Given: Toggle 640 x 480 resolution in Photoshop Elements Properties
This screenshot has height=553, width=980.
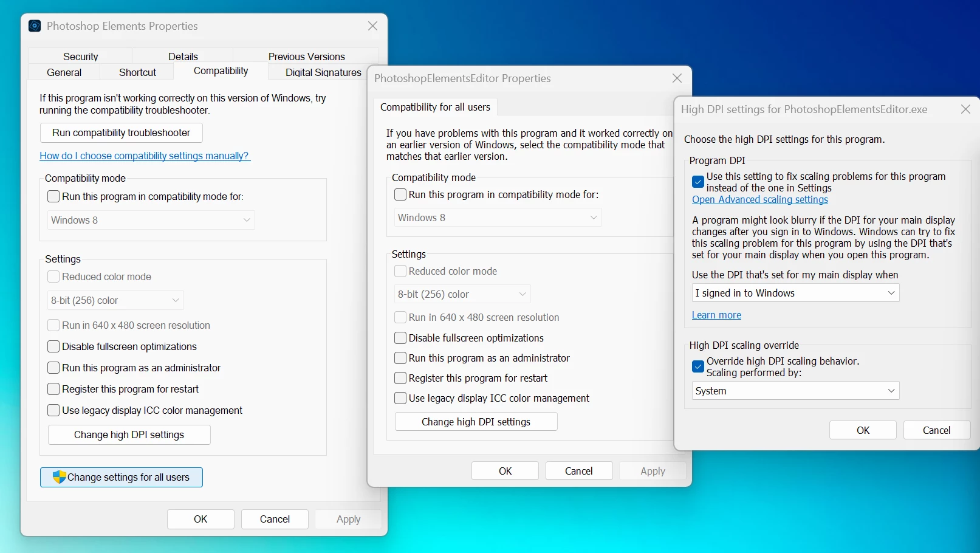Looking at the screenshot, I should pyautogui.click(x=53, y=325).
